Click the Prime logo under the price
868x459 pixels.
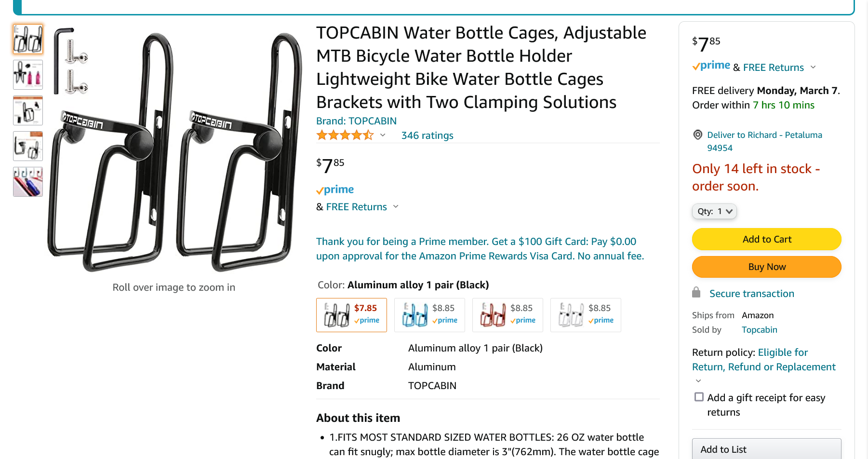point(335,190)
